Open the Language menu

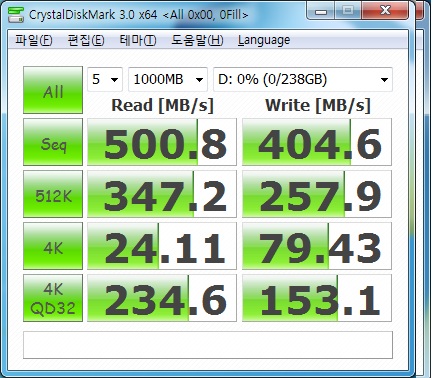(264, 40)
